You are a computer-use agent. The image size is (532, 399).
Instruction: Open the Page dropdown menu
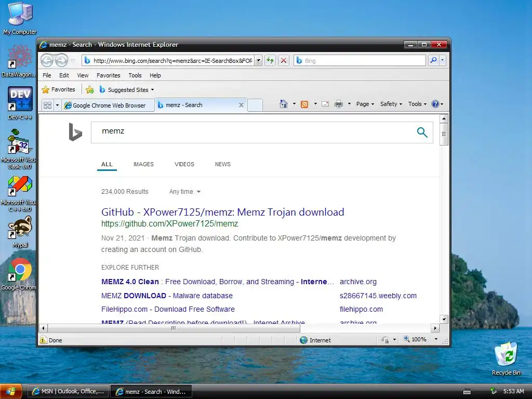365,104
